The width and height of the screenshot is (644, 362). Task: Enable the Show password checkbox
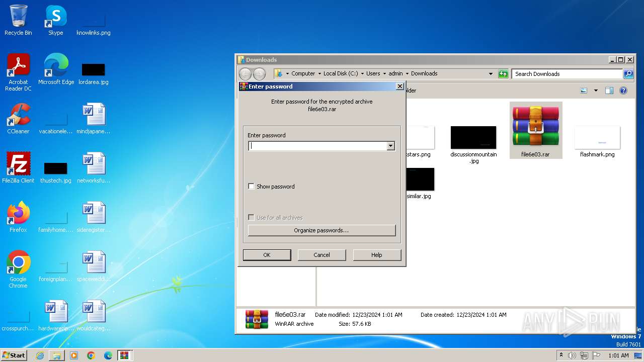(252, 187)
